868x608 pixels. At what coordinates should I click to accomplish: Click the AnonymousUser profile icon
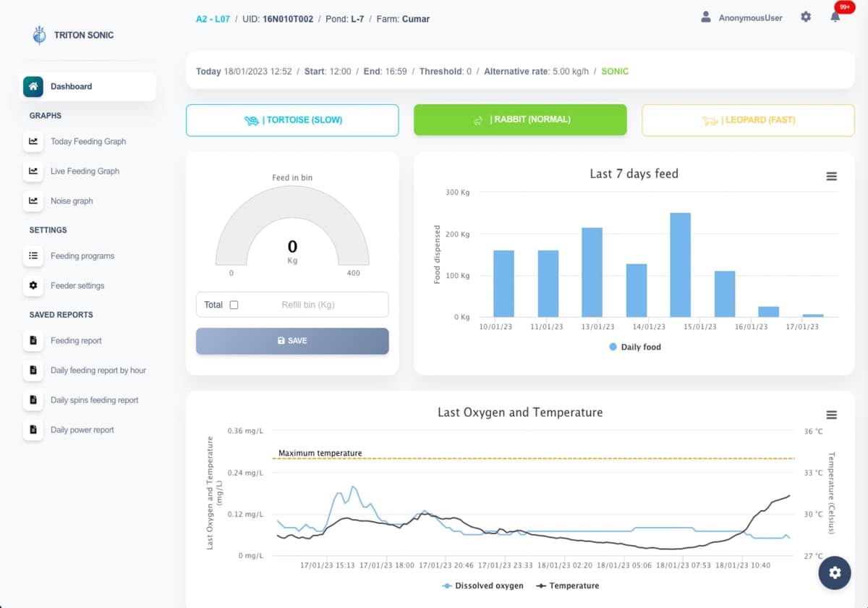(706, 17)
